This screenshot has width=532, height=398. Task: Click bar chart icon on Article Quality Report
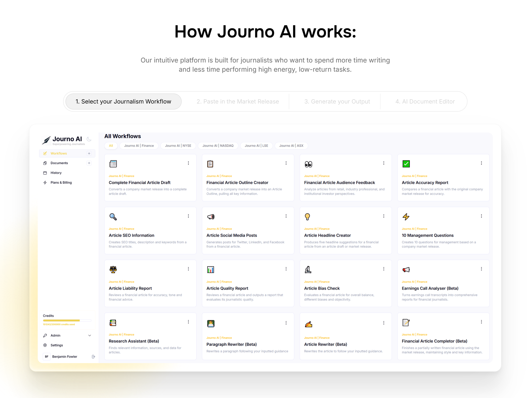(210, 270)
